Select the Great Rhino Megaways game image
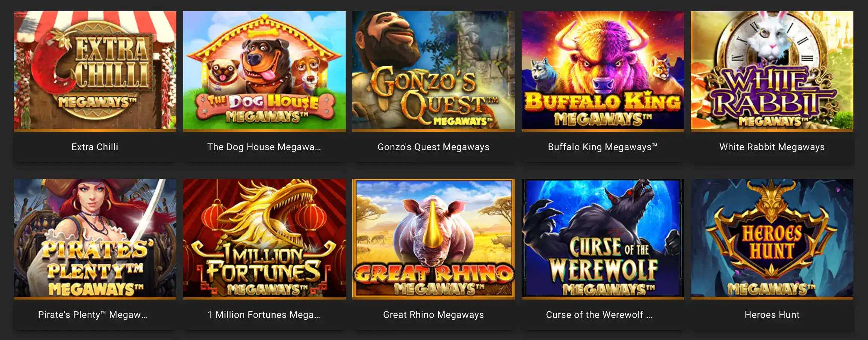This screenshot has width=868, height=340. click(434, 238)
